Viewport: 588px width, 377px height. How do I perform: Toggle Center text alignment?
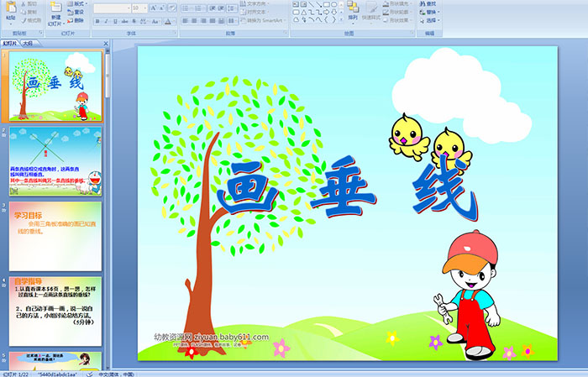tap(194, 21)
